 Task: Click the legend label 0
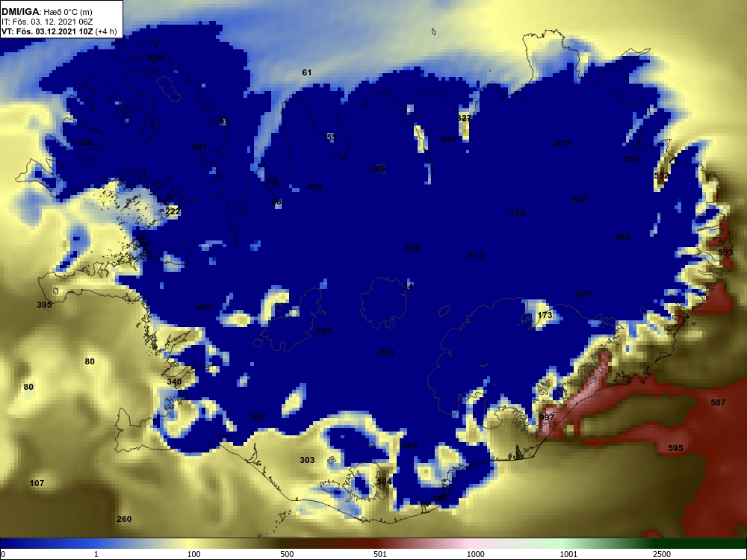coord(3,554)
